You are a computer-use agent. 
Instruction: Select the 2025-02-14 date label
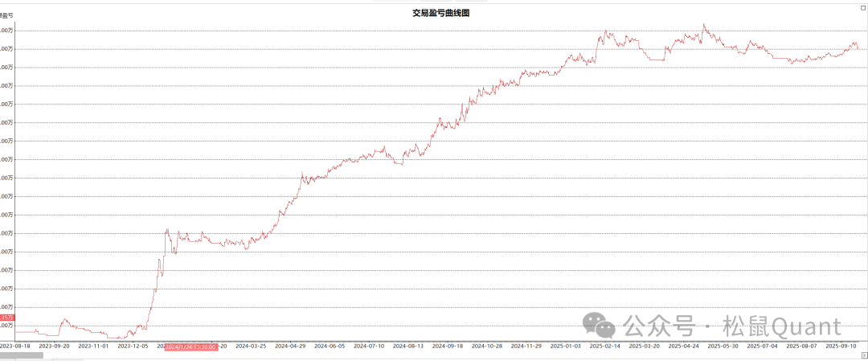coord(605,346)
